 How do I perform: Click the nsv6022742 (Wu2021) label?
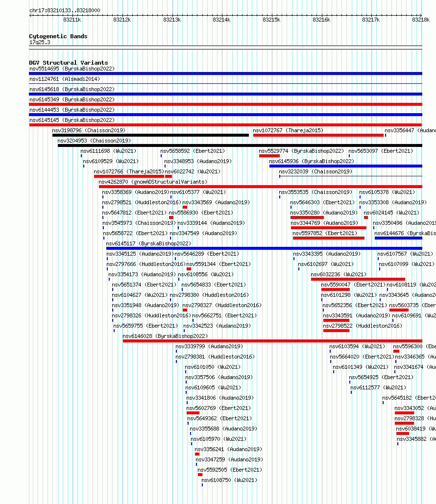click(193, 171)
